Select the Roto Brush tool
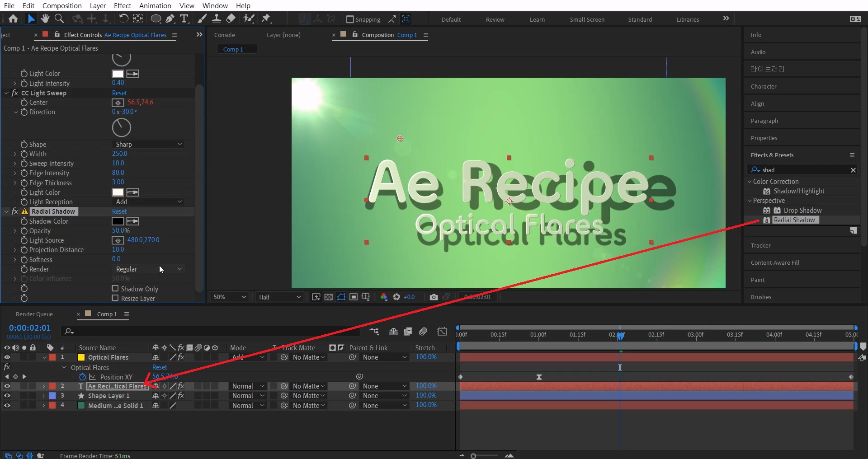 click(x=249, y=19)
